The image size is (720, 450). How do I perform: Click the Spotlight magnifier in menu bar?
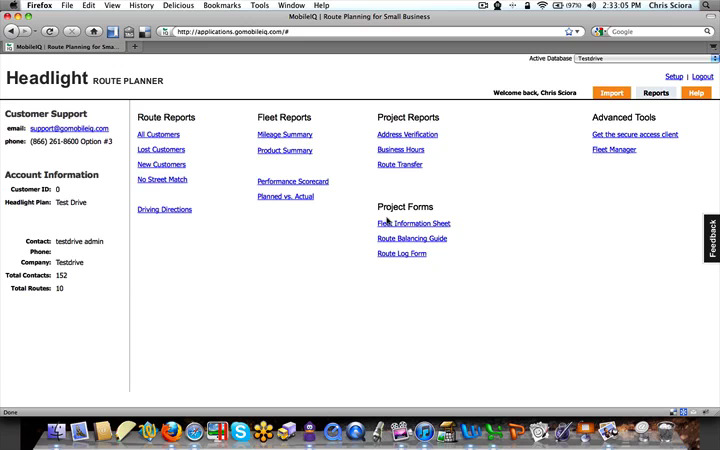coord(708,5)
